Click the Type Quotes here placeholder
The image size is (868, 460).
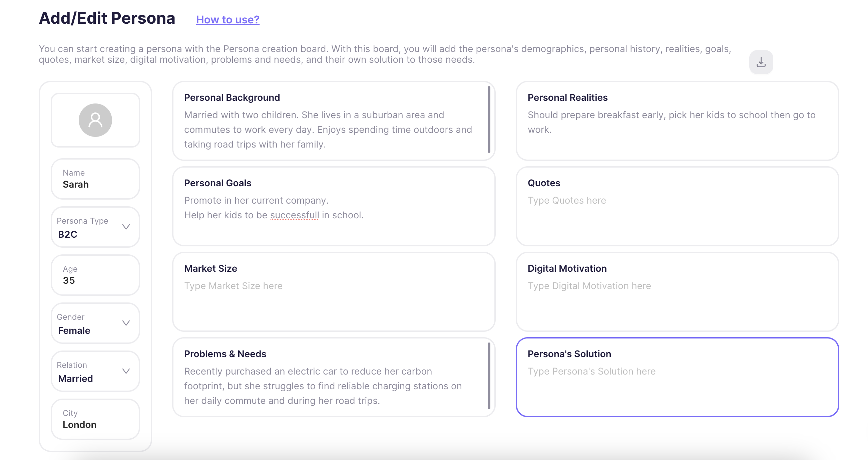coord(567,201)
